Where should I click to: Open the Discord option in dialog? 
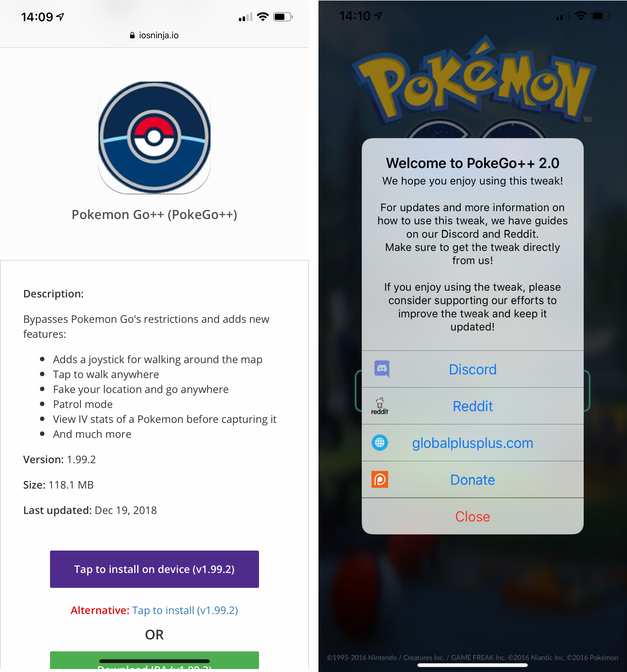point(472,369)
